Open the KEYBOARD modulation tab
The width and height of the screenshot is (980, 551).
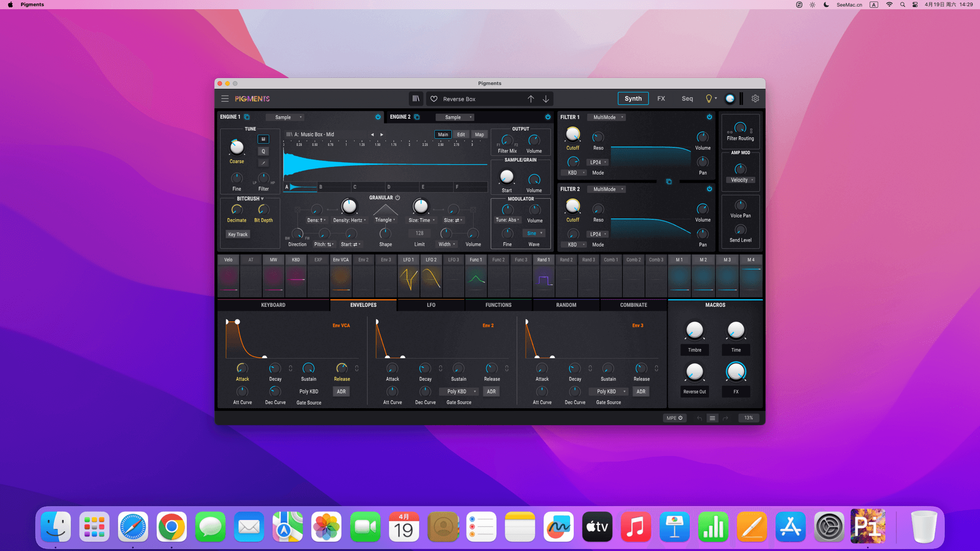point(274,305)
